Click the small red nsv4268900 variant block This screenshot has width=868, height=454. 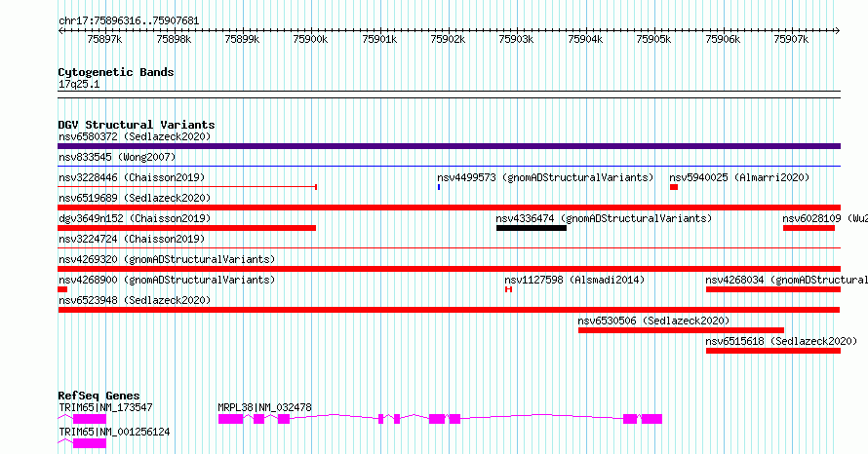(x=62, y=289)
